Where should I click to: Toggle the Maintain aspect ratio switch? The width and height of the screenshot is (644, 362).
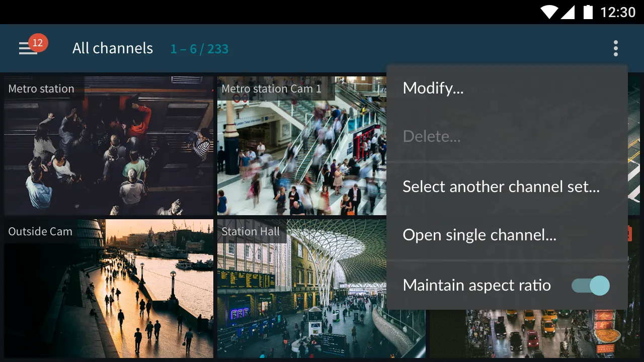pos(590,286)
